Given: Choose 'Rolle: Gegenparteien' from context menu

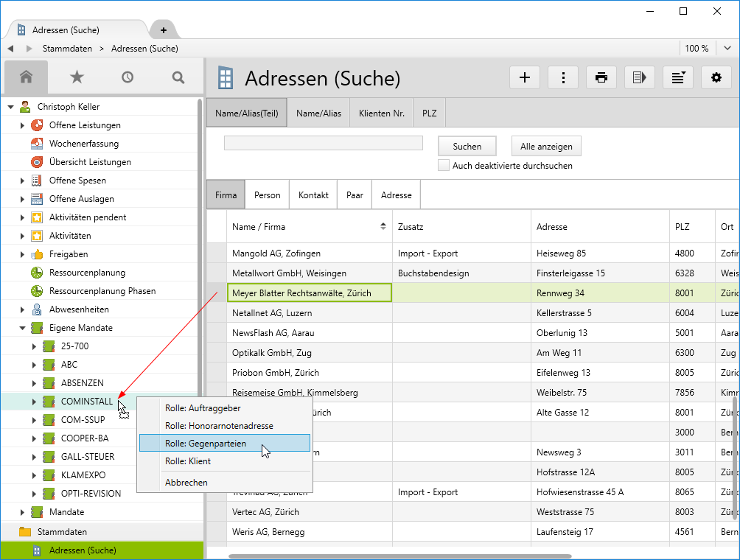Looking at the screenshot, I should 206,444.
